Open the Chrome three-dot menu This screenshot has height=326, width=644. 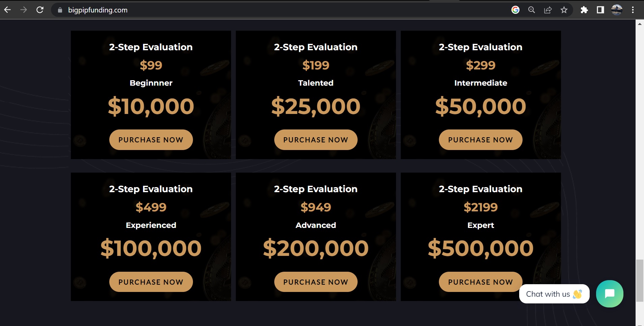tap(633, 10)
